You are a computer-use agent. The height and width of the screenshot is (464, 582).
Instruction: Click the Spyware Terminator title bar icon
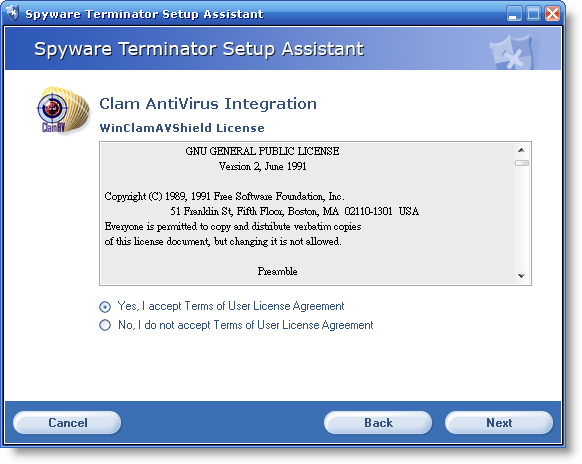click(x=13, y=13)
